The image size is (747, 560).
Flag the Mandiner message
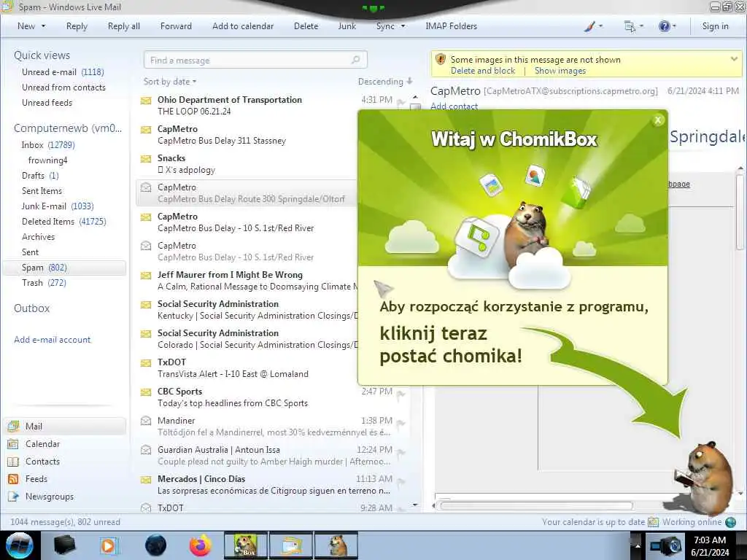pyautogui.click(x=401, y=424)
